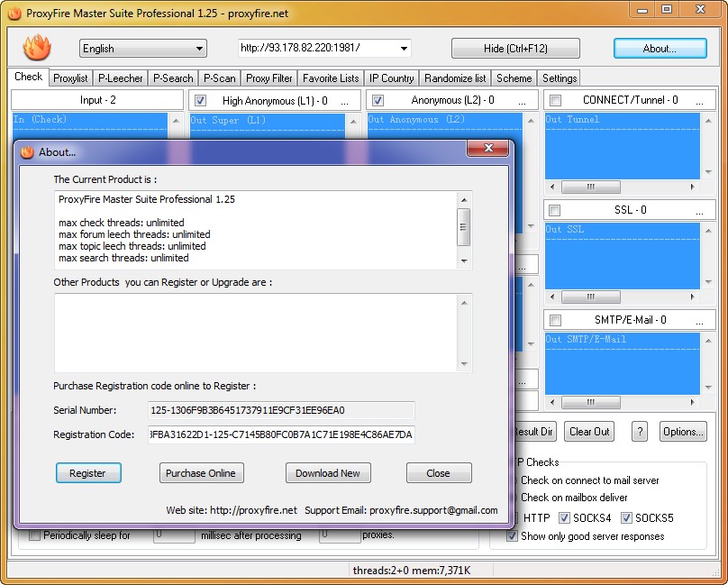Toggle the SOCKS5 checkbox
728x585 pixels.
click(626, 517)
